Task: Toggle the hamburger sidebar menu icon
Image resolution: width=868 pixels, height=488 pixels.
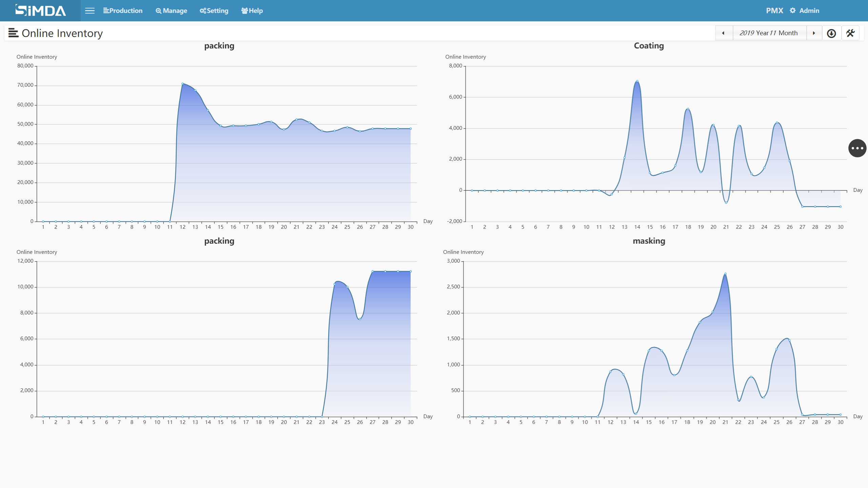Action: pos(90,11)
